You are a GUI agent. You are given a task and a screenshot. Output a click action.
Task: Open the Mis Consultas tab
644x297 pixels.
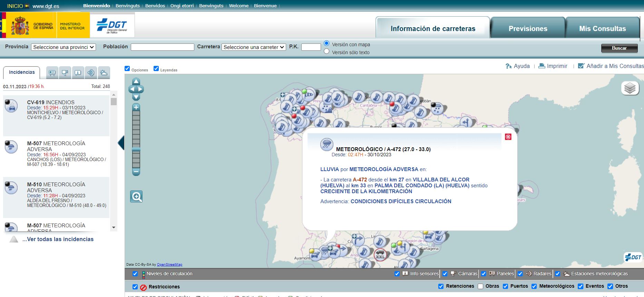(x=602, y=29)
